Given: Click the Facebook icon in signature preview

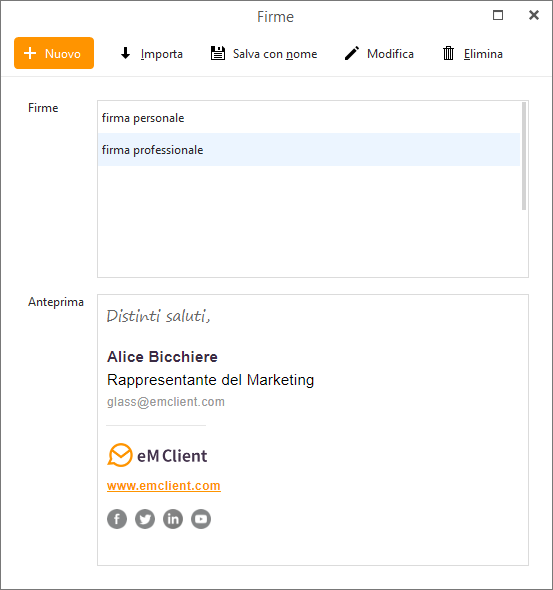Looking at the screenshot, I should pos(117,519).
